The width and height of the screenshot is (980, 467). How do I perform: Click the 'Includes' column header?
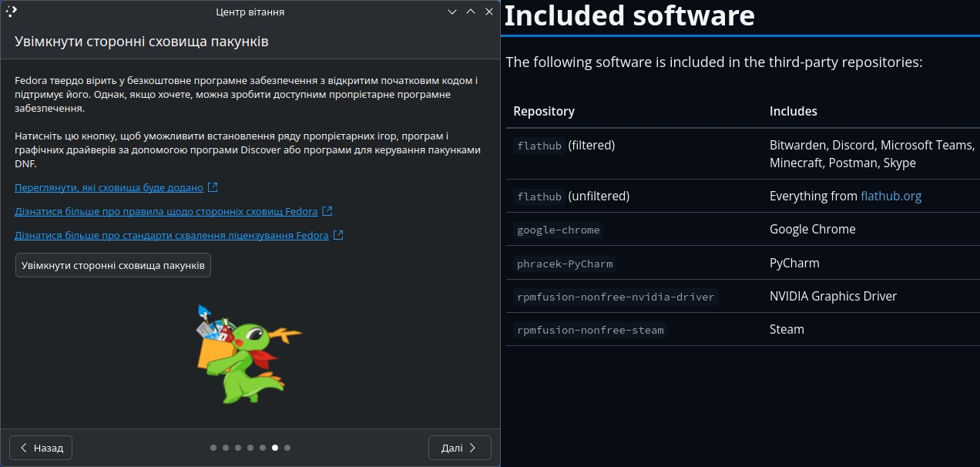tap(794, 111)
